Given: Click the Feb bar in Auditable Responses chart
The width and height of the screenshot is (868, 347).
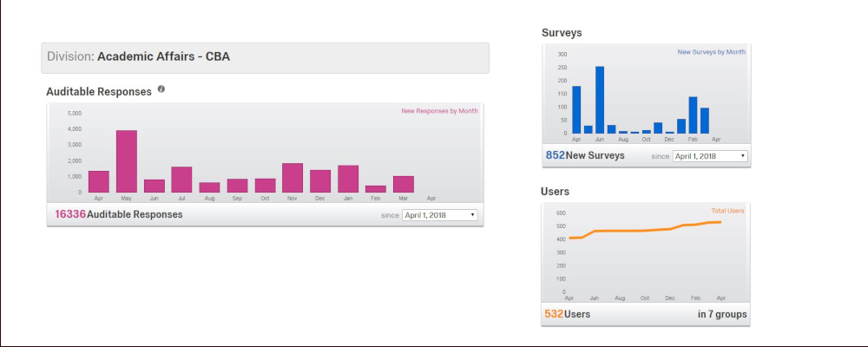Looking at the screenshot, I should pos(376,189).
